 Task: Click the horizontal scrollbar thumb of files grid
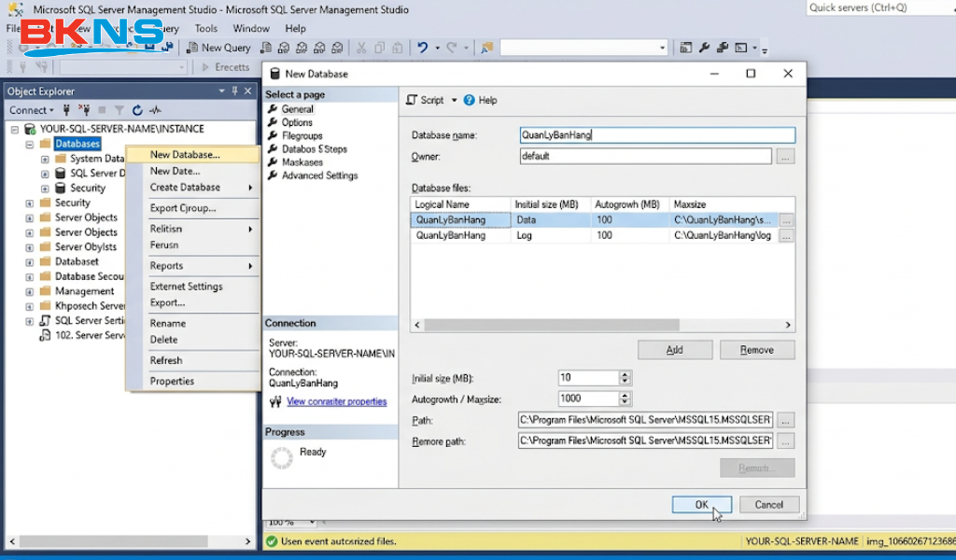click(x=552, y=326)
